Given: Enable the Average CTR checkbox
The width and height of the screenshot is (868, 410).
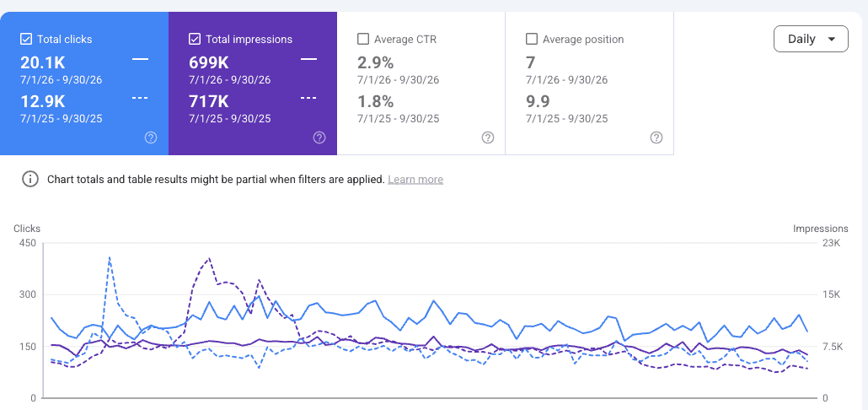Looking at the screenshot, I should click(x=363, y=39).
